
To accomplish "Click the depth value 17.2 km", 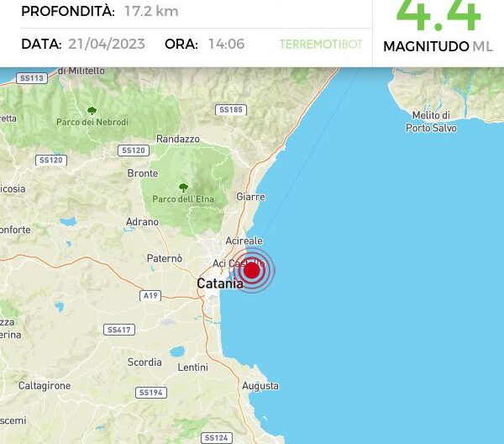I will click(x=151, y=11).
